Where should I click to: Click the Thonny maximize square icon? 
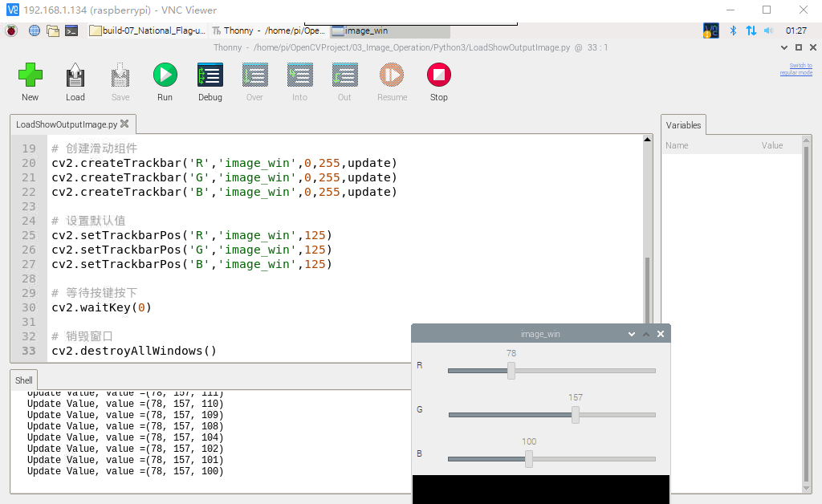[x=799, y=47]
